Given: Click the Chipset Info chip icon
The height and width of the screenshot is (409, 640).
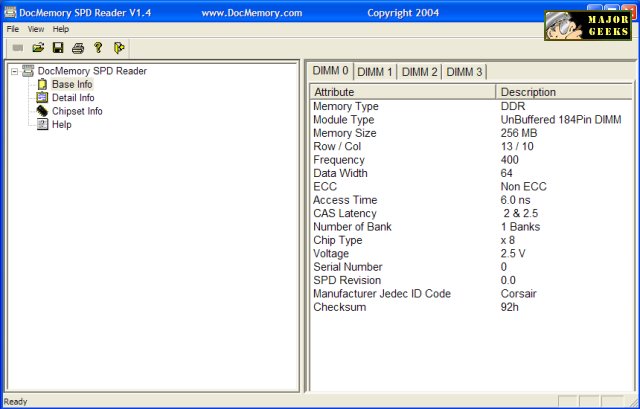Looking at the screenshot, I should [x=43, y=111].
